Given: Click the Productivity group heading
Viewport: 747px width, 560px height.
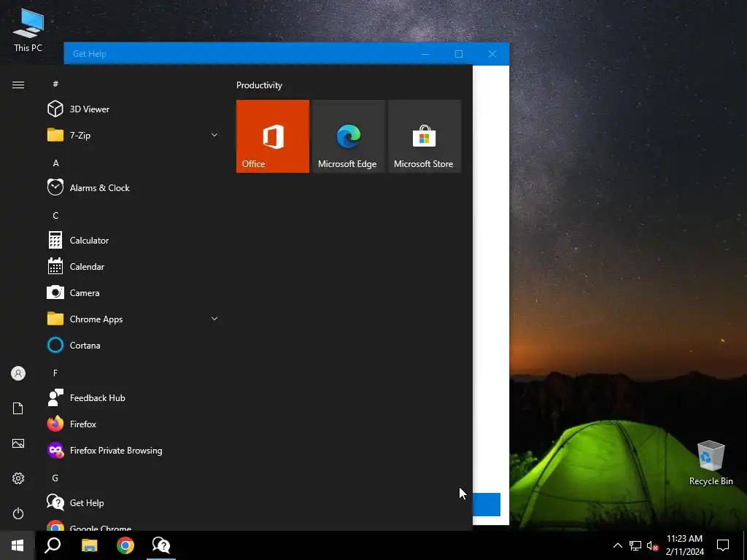Looking at the screenshot, I should tap(259, 85).
